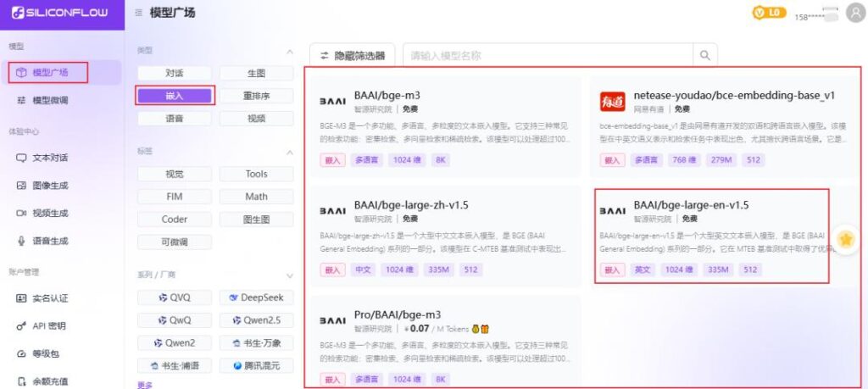Open API 密钥 in the sidebar

[47, 325]
